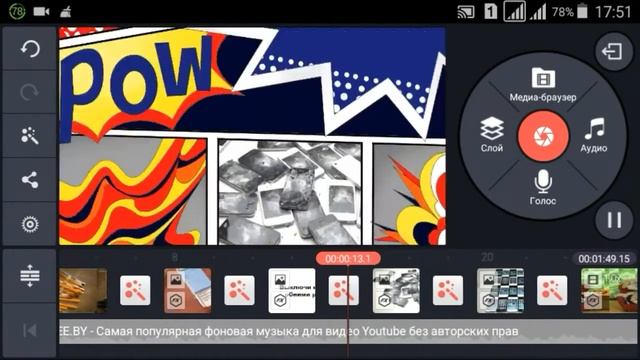
Task: Tap the red camera shutter button
Action: (543, 136)
